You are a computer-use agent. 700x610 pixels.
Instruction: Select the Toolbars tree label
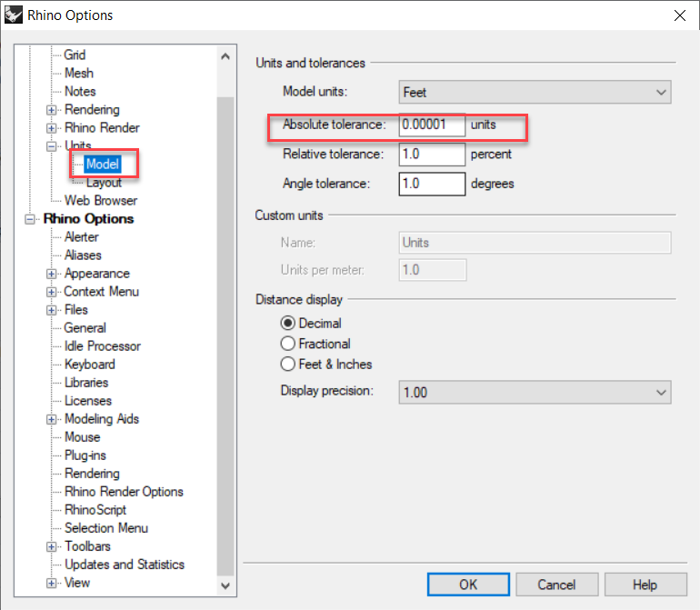pyautogui.click(x=87, y=546)
